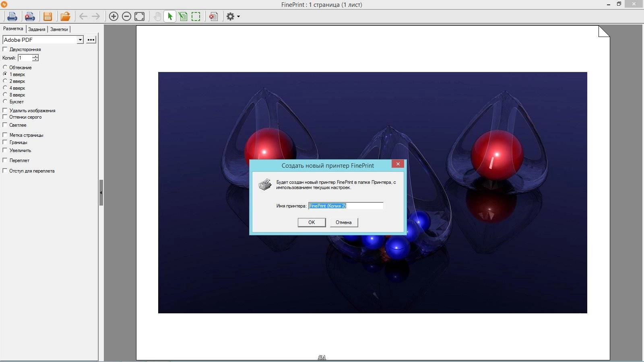The height and width of the screenshot is (362, 644).
Task: Enable the Границы checkbox
Action: [x=5, y=142]
